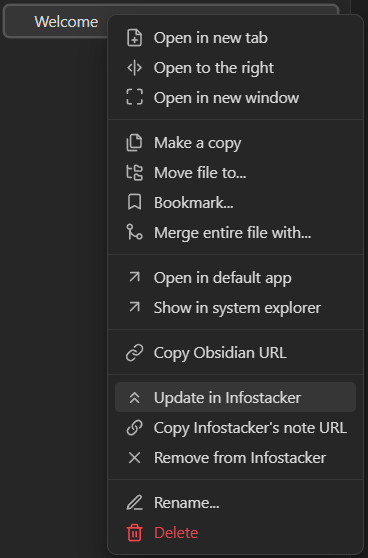The image size is (368, 558).
Task: Select Make a copy
Action: coord(235,143)
